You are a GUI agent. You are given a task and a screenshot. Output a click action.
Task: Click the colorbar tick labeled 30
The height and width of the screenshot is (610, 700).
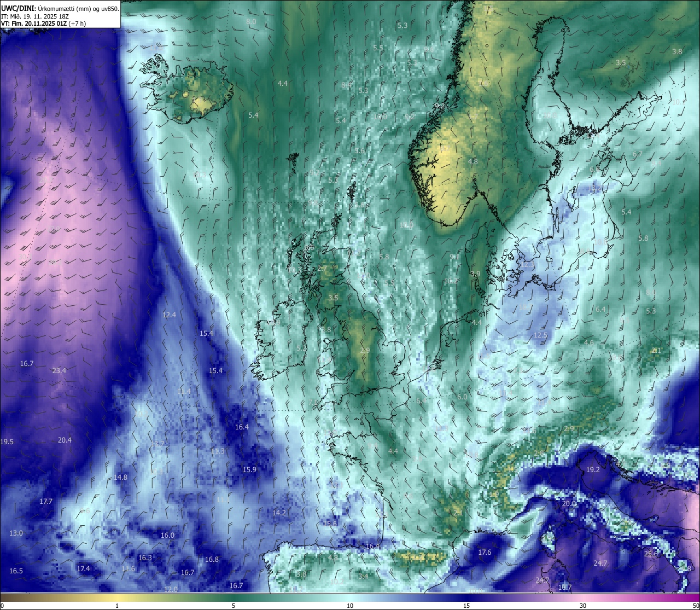(583, 606)
